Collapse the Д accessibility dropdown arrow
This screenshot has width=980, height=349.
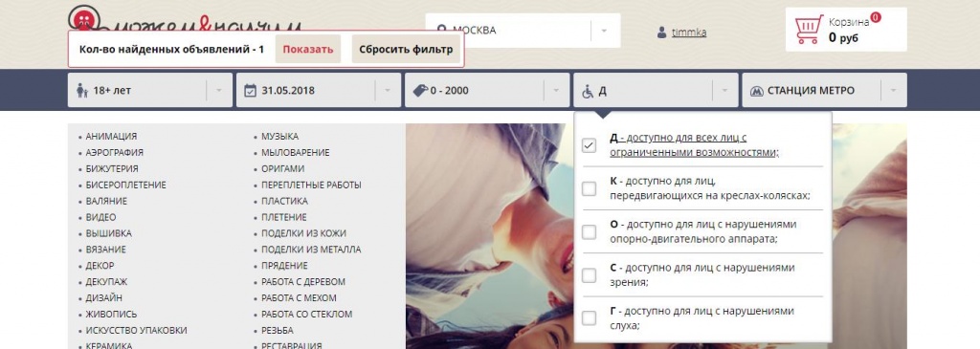tap(725, 91)
